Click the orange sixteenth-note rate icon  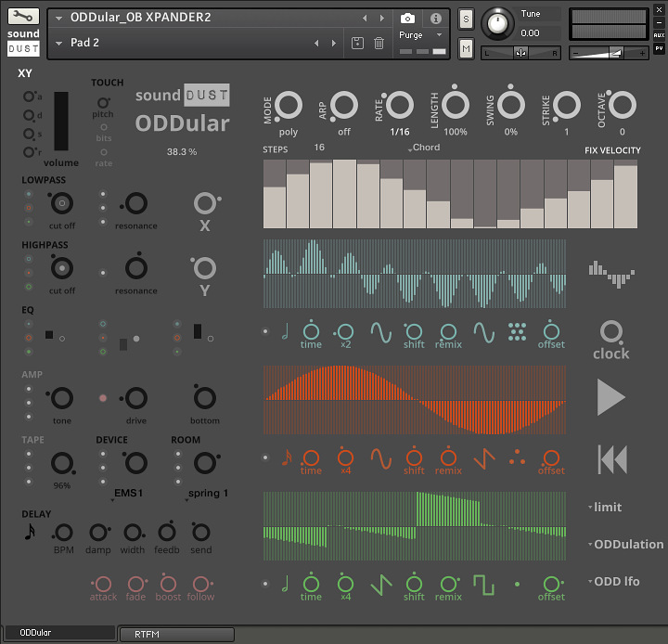click(287, 457)
